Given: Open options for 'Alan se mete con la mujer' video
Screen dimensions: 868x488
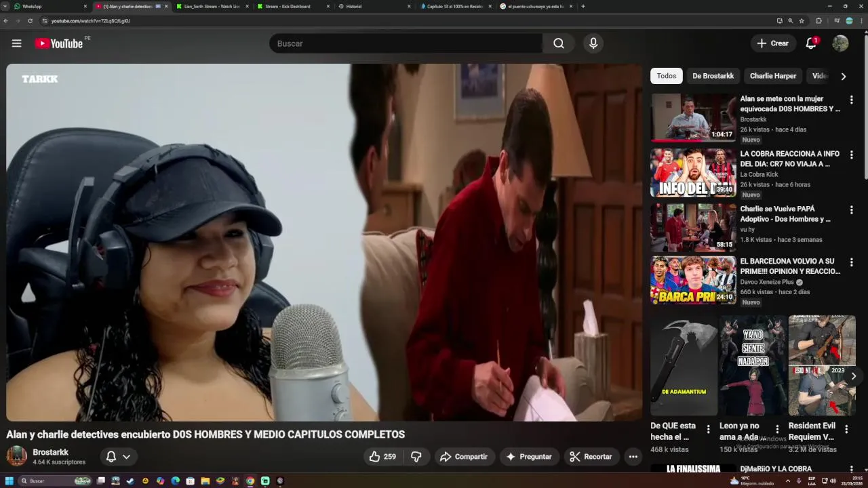Looking at the screenshot, I should tap(851, 100).
